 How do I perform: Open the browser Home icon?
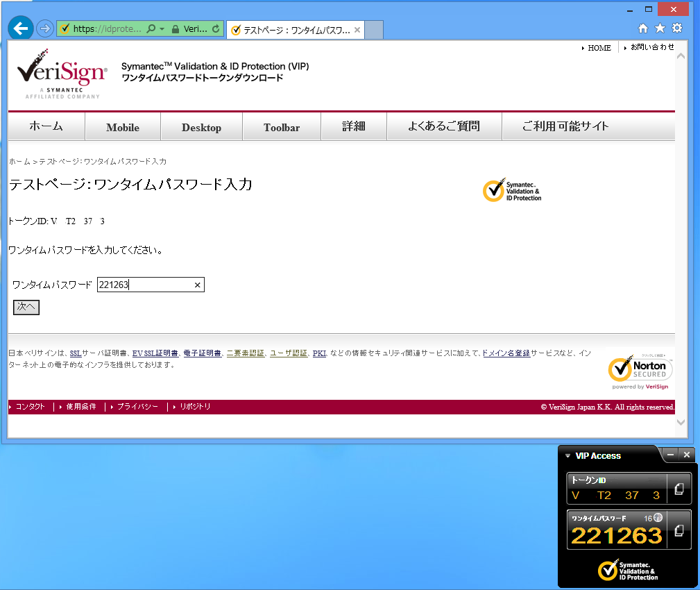pyautogui.click(x=643, y=28)
